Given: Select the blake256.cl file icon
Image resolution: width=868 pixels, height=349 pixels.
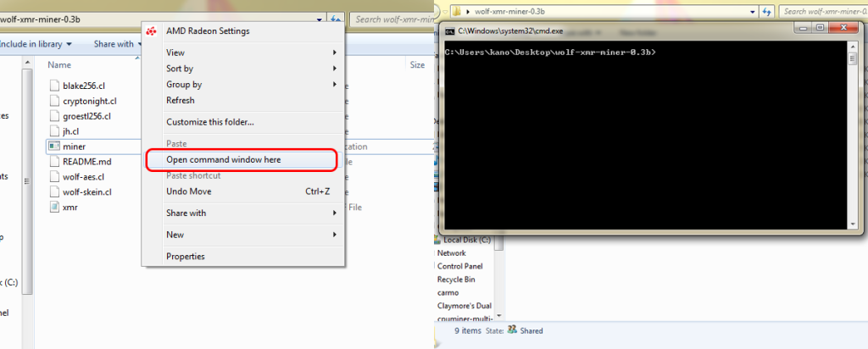Looking at the screenshot, I should (53, 86).
